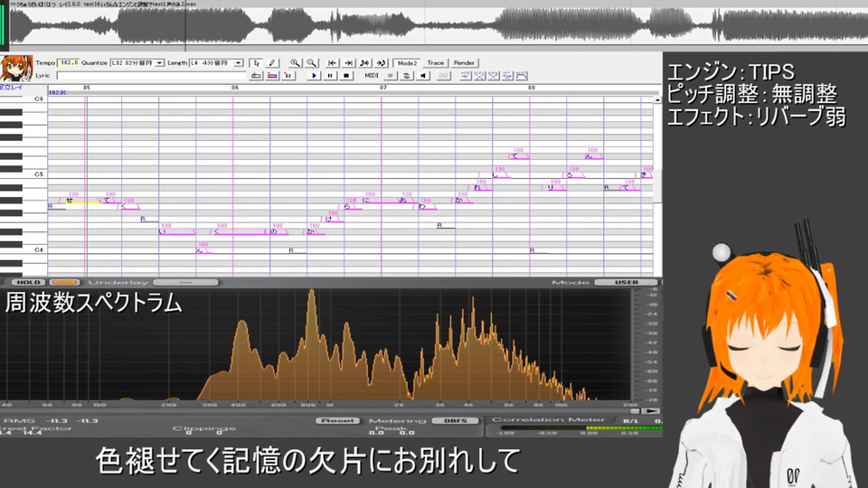Toggle the orange button next to HOLD
This screenshot has width=868, height=488.
pyautogui.click(x=65, y=282)
